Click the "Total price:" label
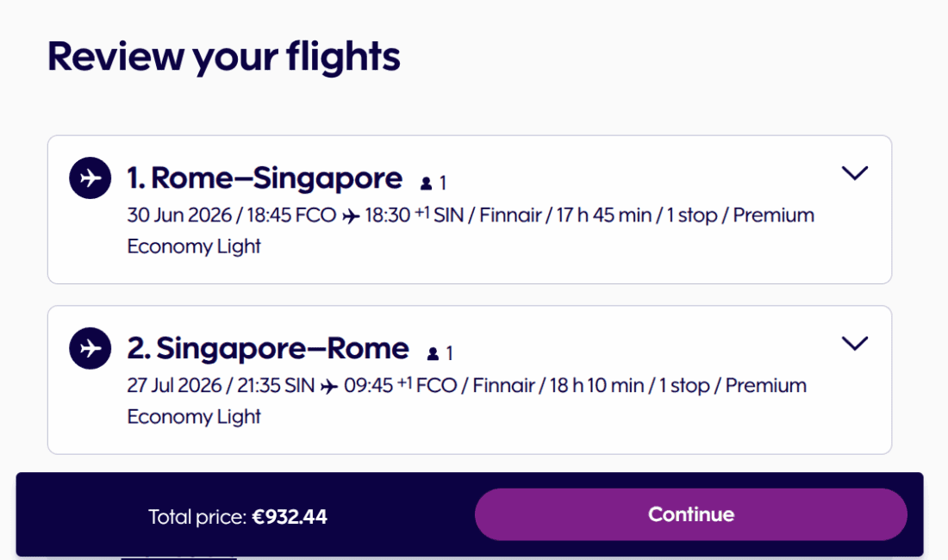Screen dimensions: 948x560 [197, 517]
